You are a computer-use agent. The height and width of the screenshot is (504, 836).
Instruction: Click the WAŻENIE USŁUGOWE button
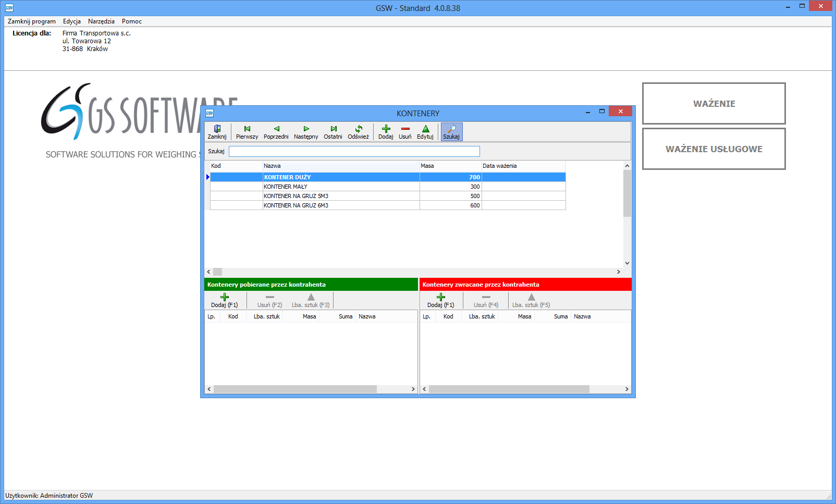(714, 149)
